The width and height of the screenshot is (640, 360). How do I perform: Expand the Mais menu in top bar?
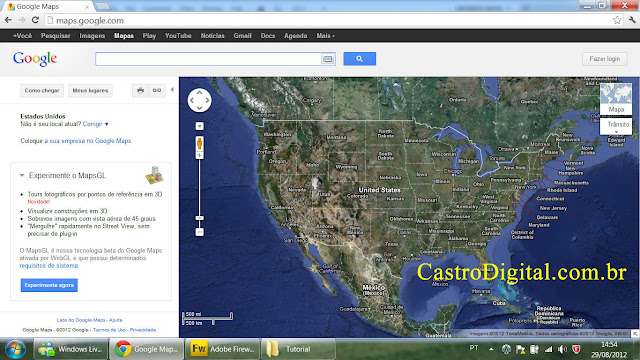tap(325, 36)
